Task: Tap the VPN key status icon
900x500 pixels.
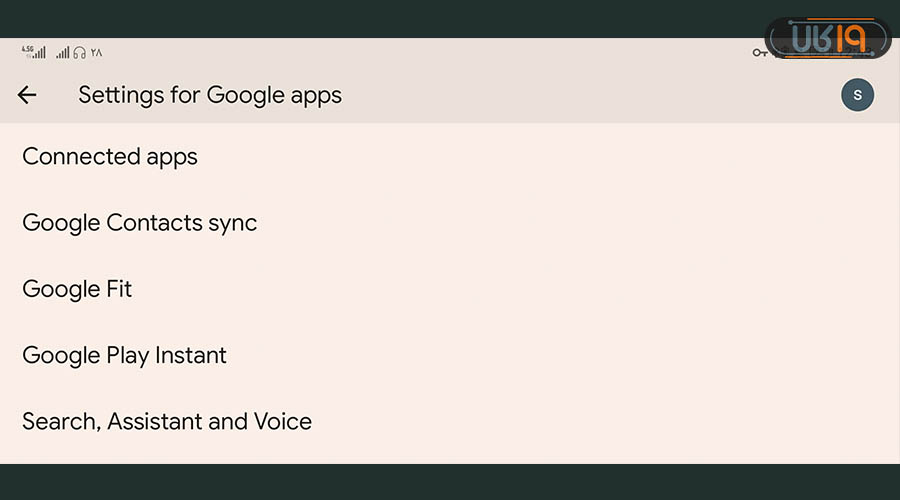Action: point(760,52)
